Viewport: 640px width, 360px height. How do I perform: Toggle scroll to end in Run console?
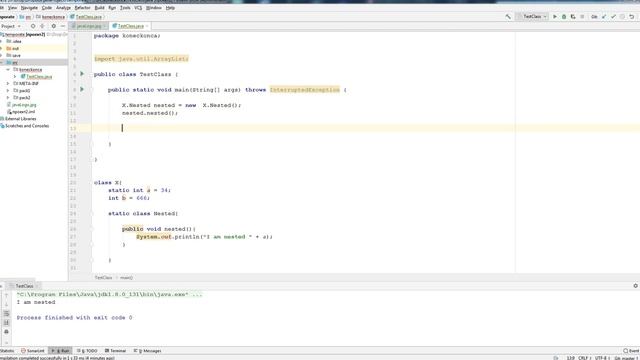click(x=6, y=322)
